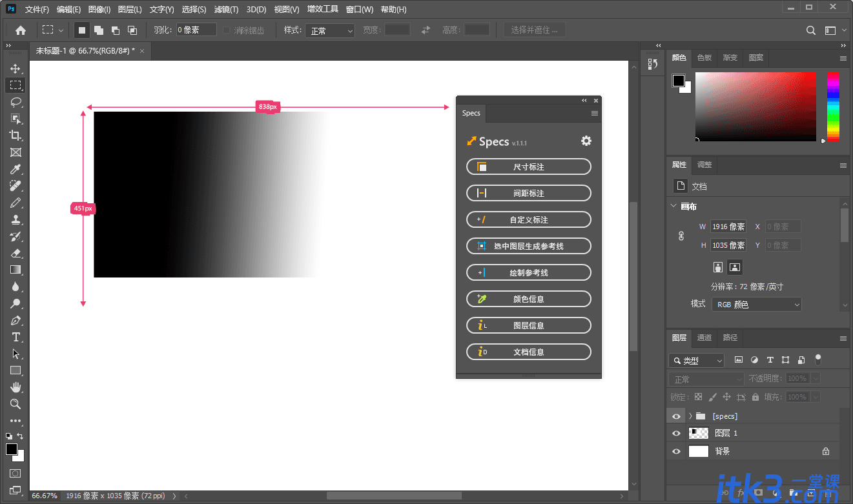Open the Specs panel menu

coord(595,113)
